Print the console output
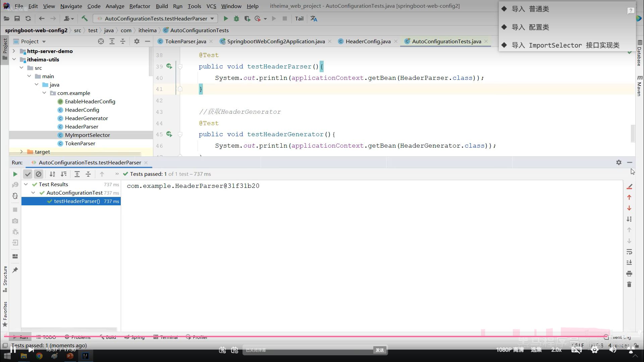Screen dimensions: 644x362 tap(629, 274)
